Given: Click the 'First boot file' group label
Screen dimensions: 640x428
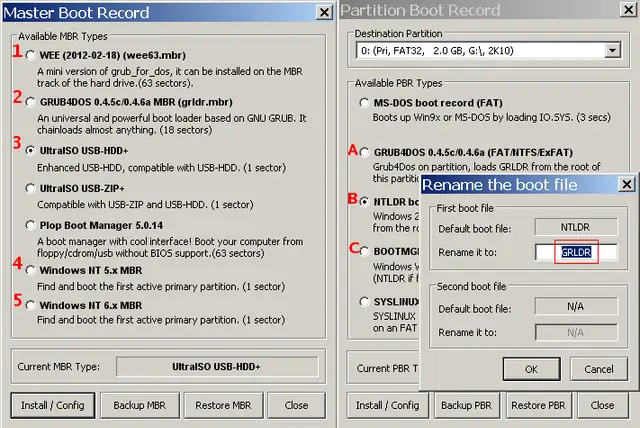Looking at the screenshot, I should [465, 208].
